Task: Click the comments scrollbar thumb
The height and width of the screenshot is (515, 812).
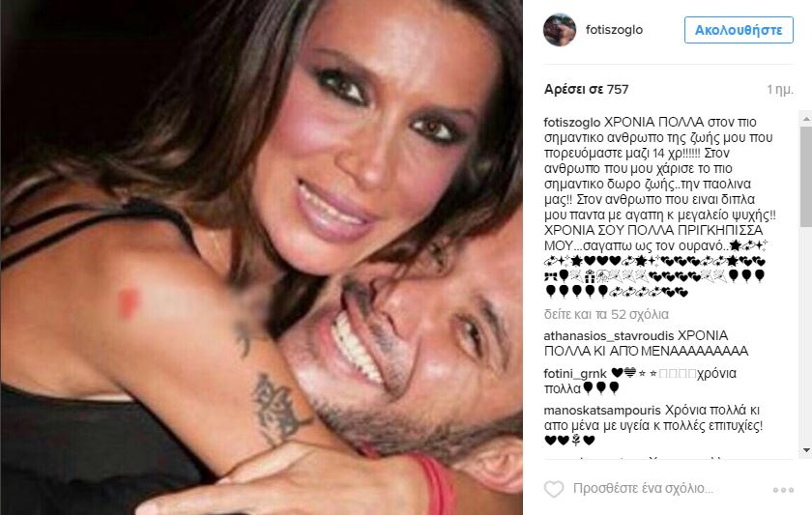Action: click(x=806, y=176)
